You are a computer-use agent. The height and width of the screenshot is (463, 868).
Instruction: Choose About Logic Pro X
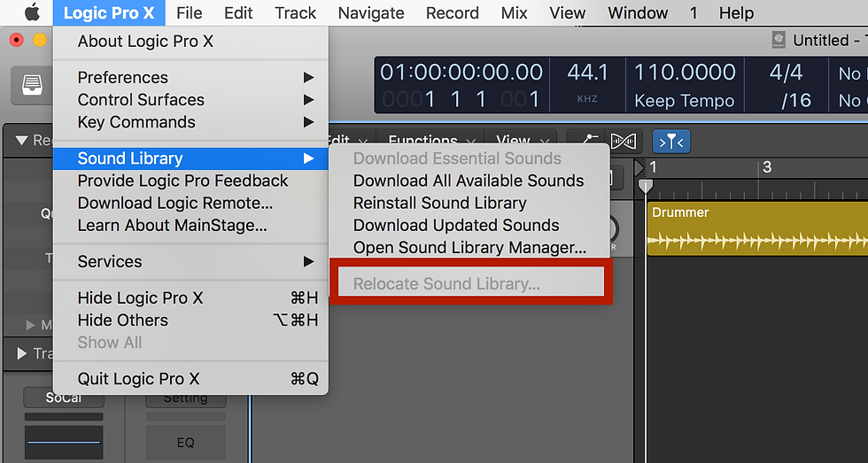[190, 42]
